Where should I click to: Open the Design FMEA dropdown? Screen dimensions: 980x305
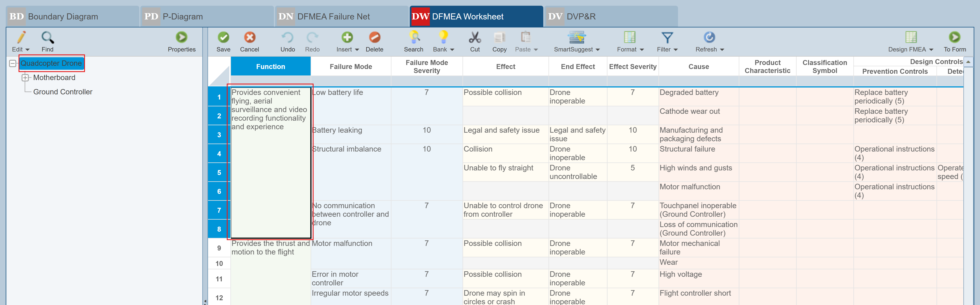931,50
